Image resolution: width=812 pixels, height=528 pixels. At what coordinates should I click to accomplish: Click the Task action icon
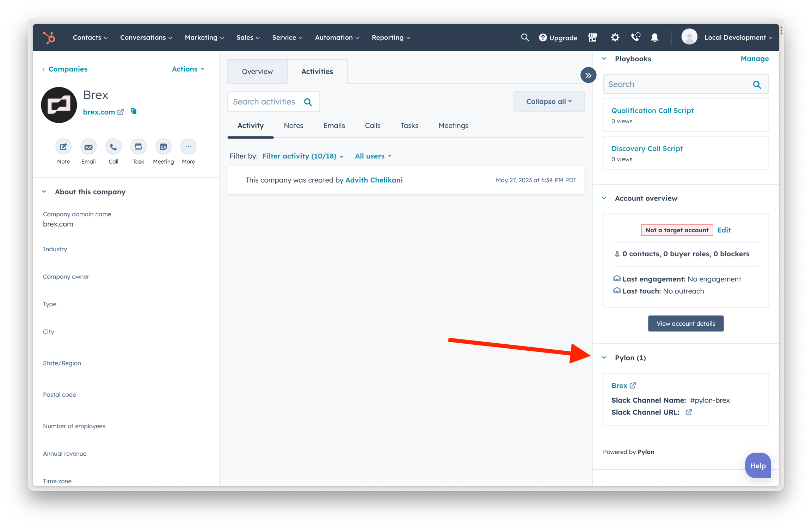(x=138, y=147)
